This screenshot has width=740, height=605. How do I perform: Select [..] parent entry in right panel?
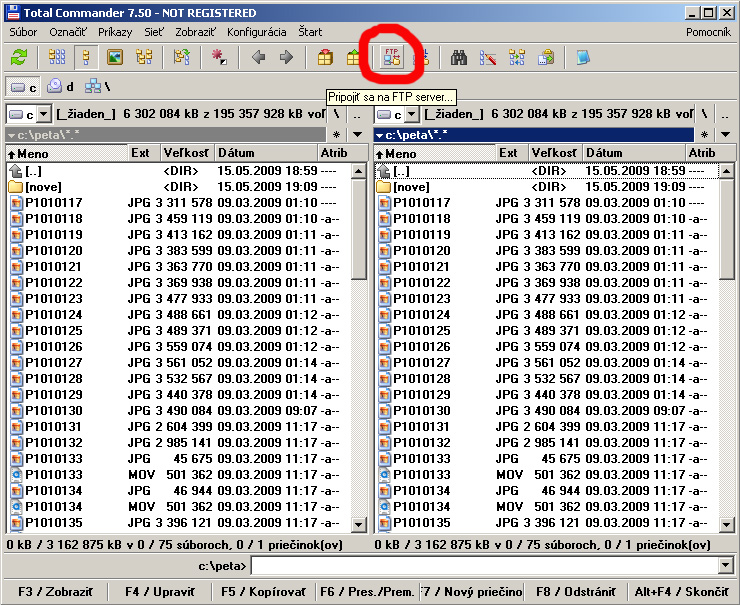point(547,171)
